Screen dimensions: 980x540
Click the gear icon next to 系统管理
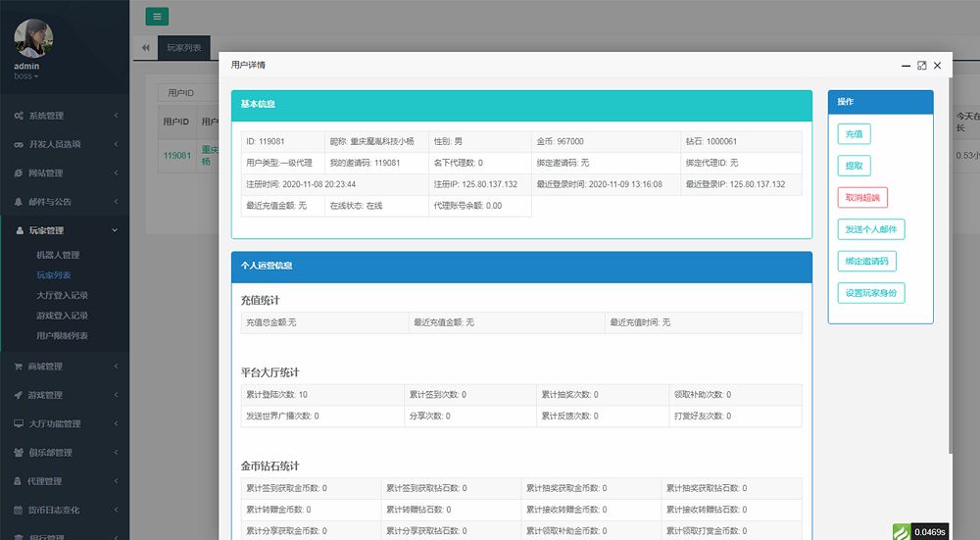tap(19, 116)
